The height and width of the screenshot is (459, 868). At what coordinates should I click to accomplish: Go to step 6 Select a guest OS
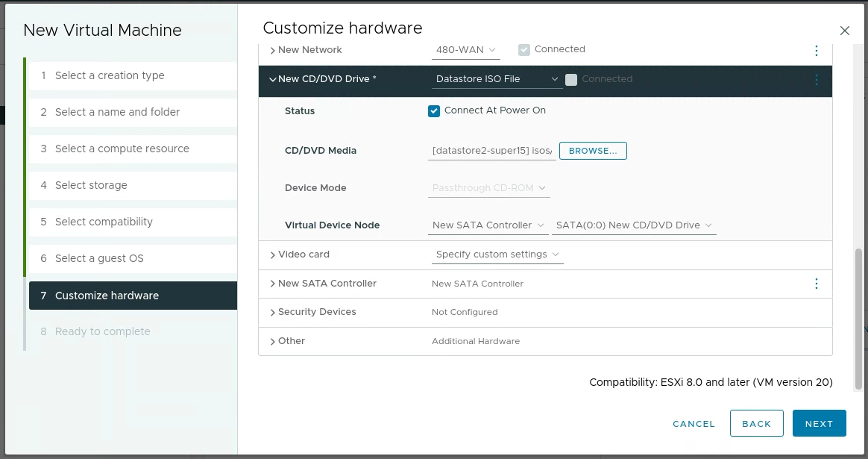(x=133, y=259)
